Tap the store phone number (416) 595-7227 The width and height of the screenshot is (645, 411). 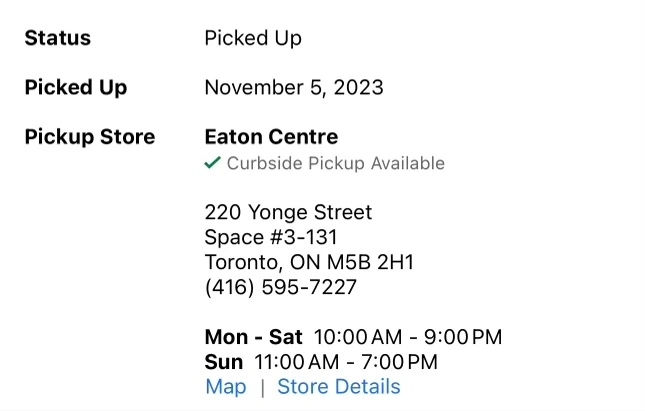280,288
